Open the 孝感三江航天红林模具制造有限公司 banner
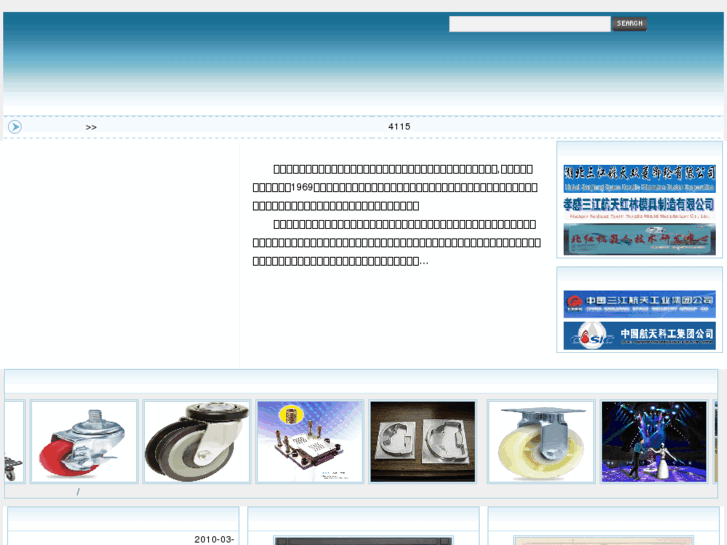This screenshot has height=545, width=727. point(639,208)
